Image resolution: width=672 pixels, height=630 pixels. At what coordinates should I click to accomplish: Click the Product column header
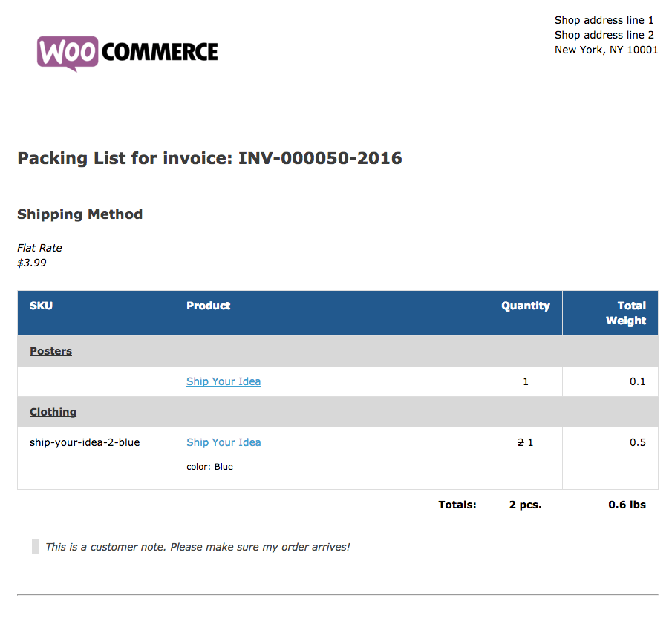pyautogui.click(x=209, y=306)
